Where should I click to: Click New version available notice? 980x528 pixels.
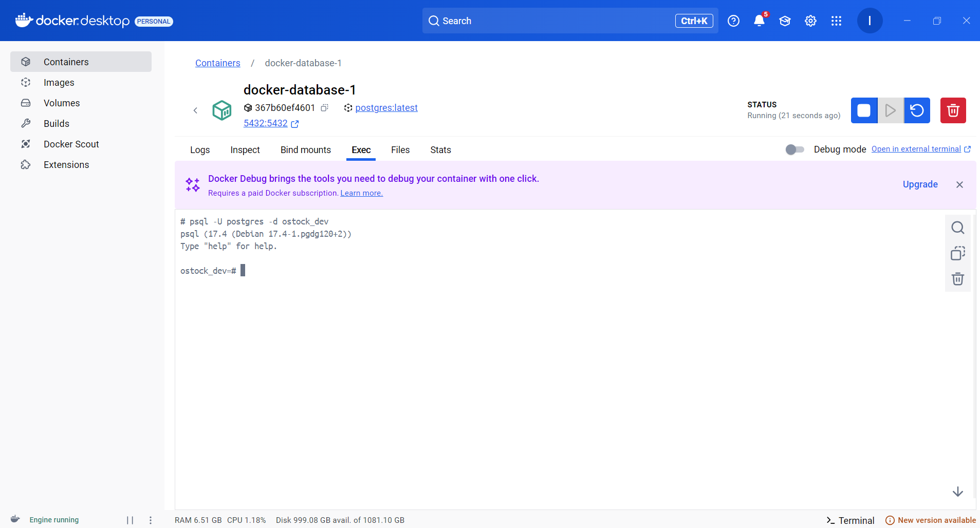(931, 520)
